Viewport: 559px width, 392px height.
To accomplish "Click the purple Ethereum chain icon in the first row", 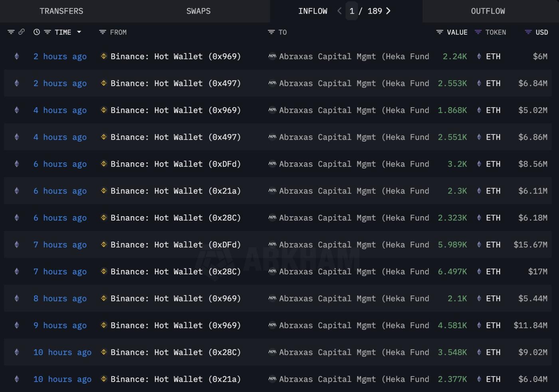I will pos(16,56).
